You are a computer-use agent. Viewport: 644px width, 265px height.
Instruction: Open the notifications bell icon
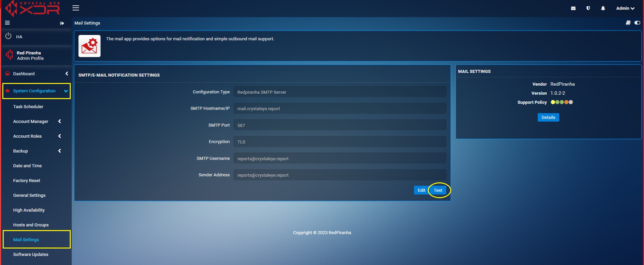click(x=603, y=8)
